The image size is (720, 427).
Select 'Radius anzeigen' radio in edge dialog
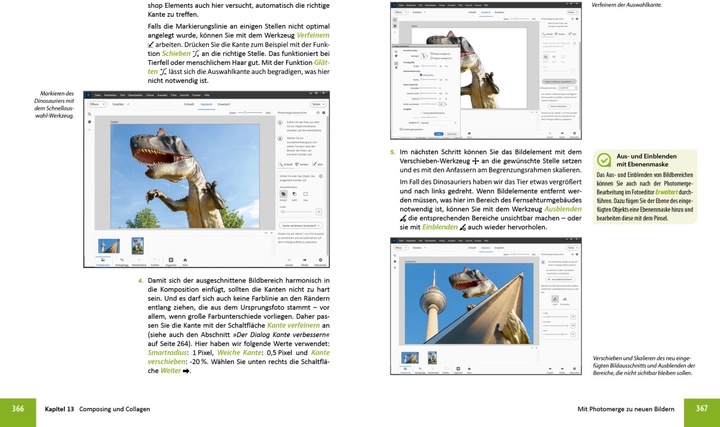(x=431, y=54)
